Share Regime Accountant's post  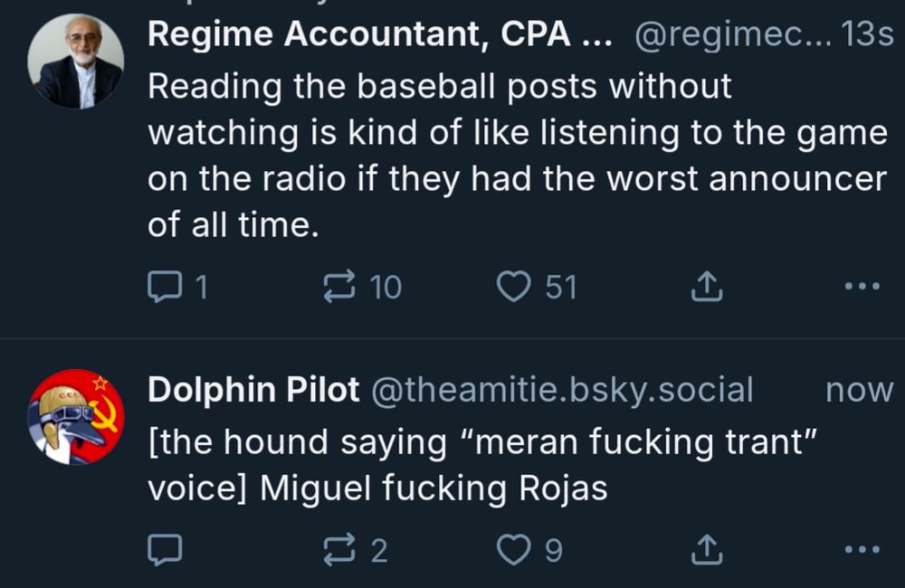(x=706, y=288)
